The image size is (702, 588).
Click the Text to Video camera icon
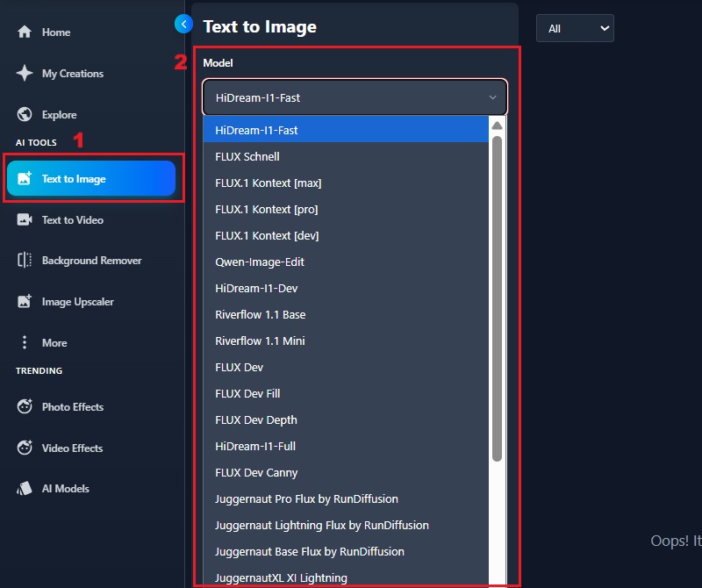click(25, 219)
